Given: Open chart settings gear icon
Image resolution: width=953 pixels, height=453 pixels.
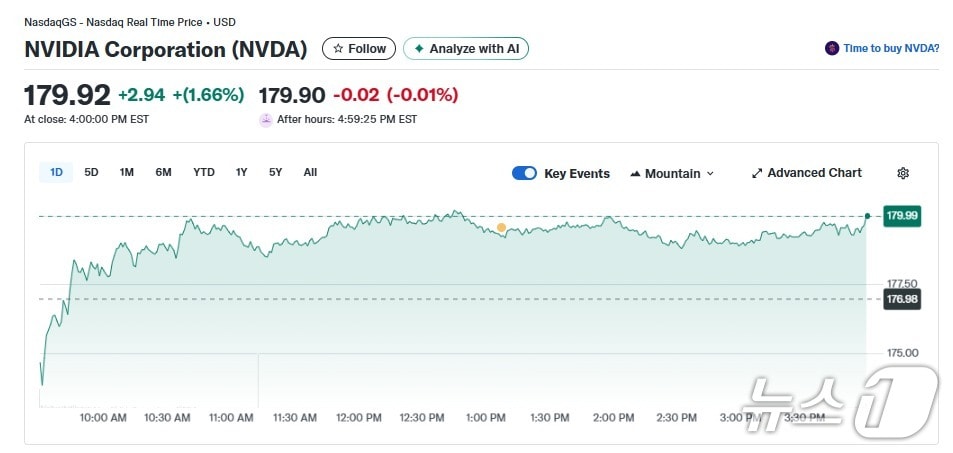Looking at the screenshot, I should tap(903, 173).
